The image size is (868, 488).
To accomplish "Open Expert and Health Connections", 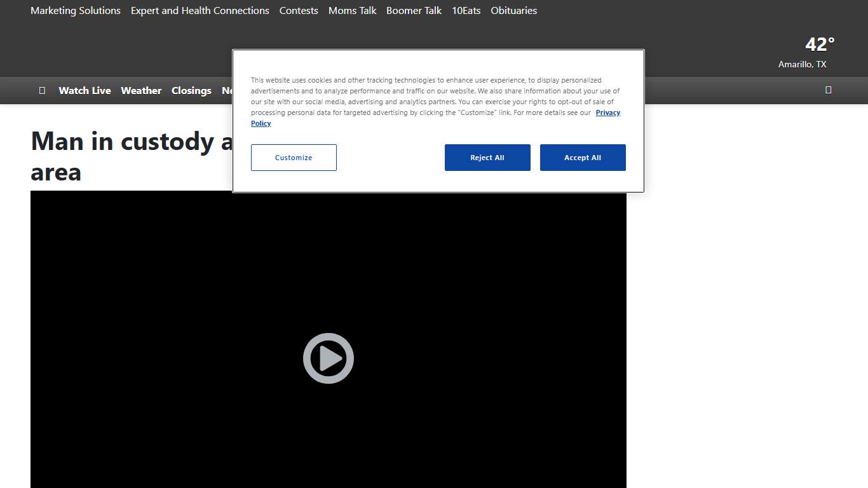I will coord(200,11).
